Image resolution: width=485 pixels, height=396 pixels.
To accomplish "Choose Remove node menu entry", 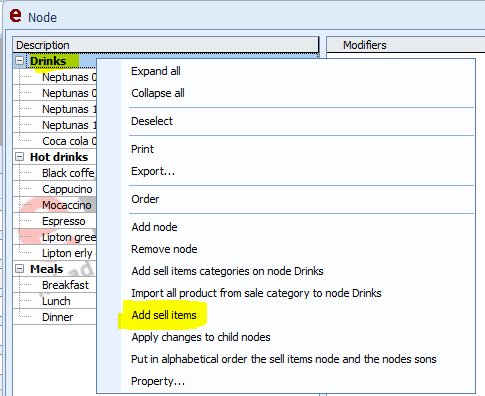I will point(164,249).
